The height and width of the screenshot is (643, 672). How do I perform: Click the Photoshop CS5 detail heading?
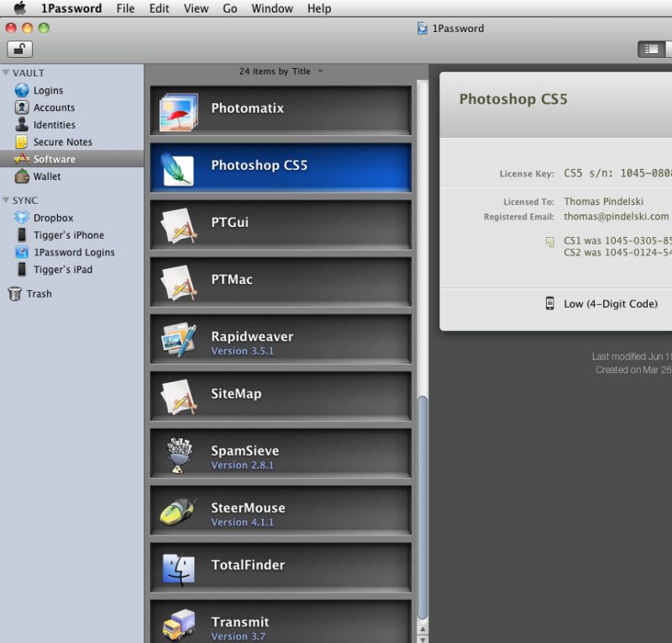click(x=513, y=99)
